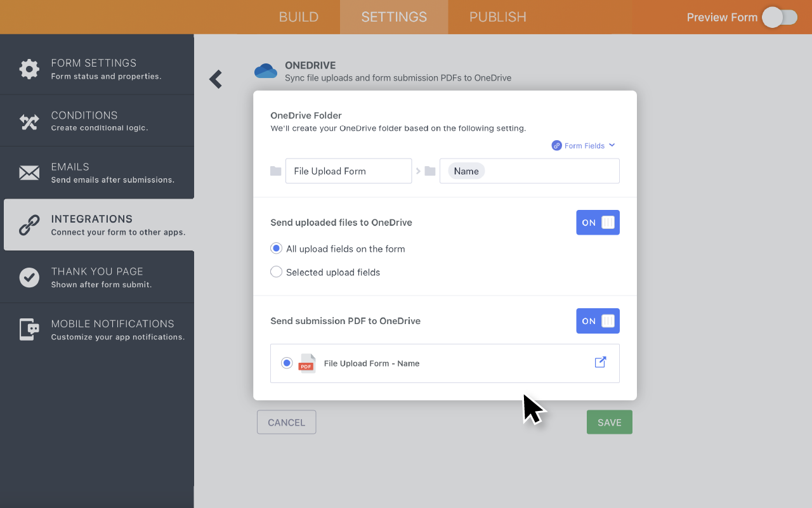Open the PDF preview via external link icon
This screenshot has width=812, height=508.
599,361
